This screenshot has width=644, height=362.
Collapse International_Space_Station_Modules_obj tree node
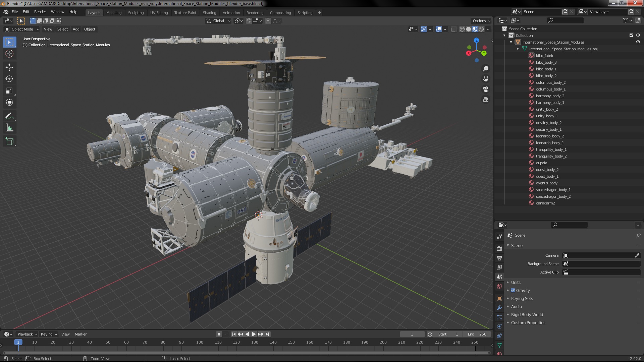[518, 49]
